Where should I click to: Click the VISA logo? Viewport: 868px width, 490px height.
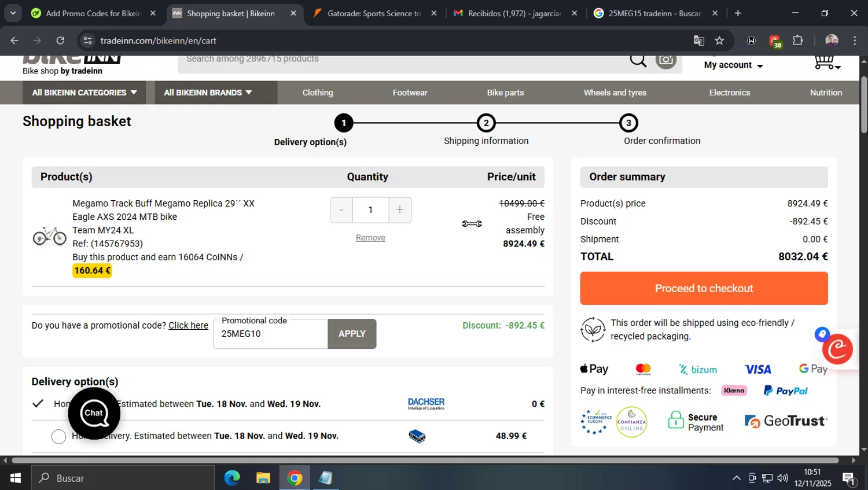click(x=757, y=369)
